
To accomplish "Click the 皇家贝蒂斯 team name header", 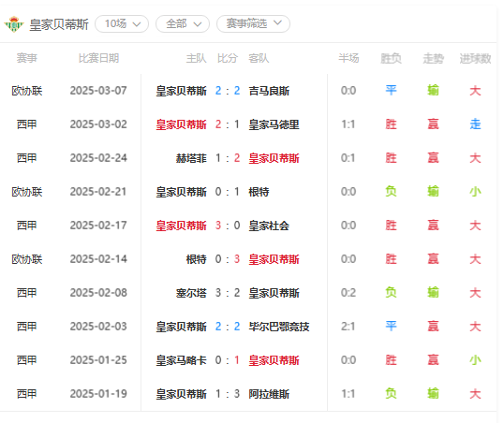I will click(59, 24).
